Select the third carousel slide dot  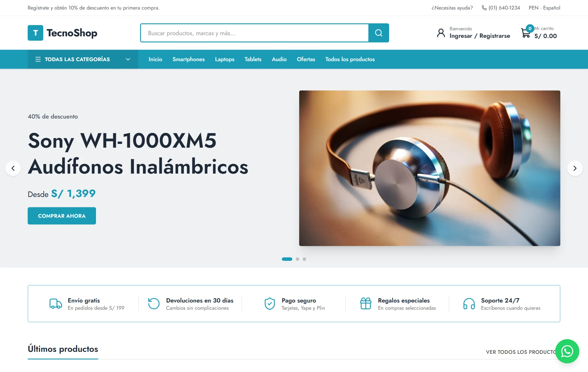pos(304,259)
